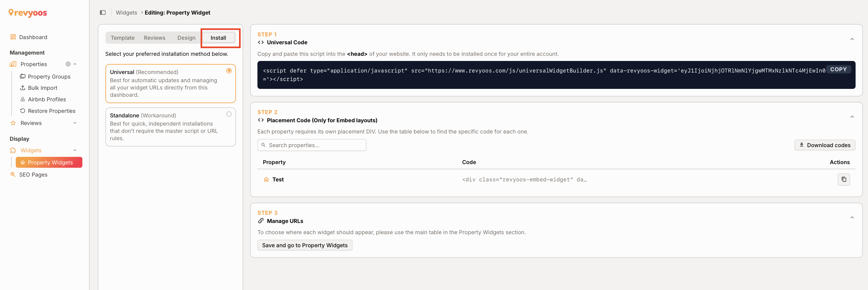Collapse the Properties section chevron
The width and height of the screenshot is (868, 290).
(75, 64)
